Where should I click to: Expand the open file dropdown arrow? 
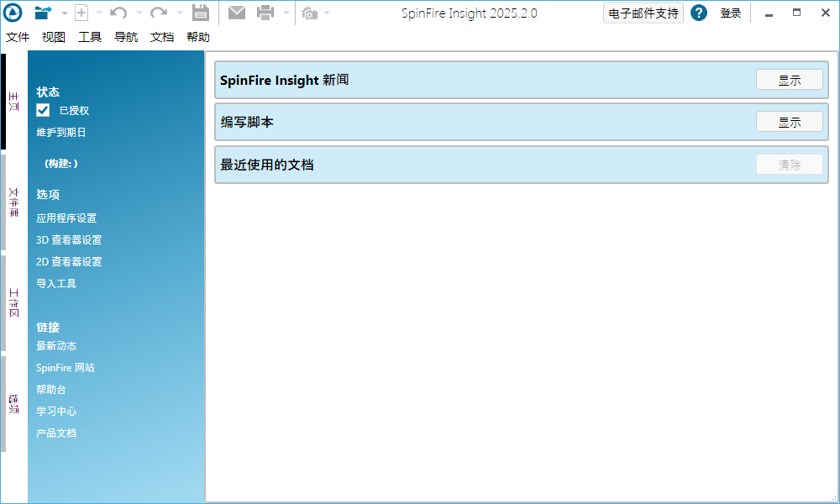click(x=65, y=13)
